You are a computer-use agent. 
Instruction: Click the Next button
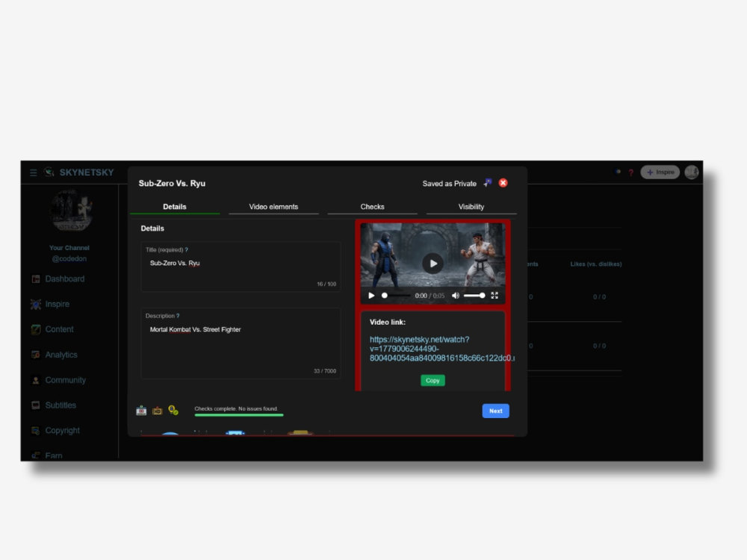(495, 411)
